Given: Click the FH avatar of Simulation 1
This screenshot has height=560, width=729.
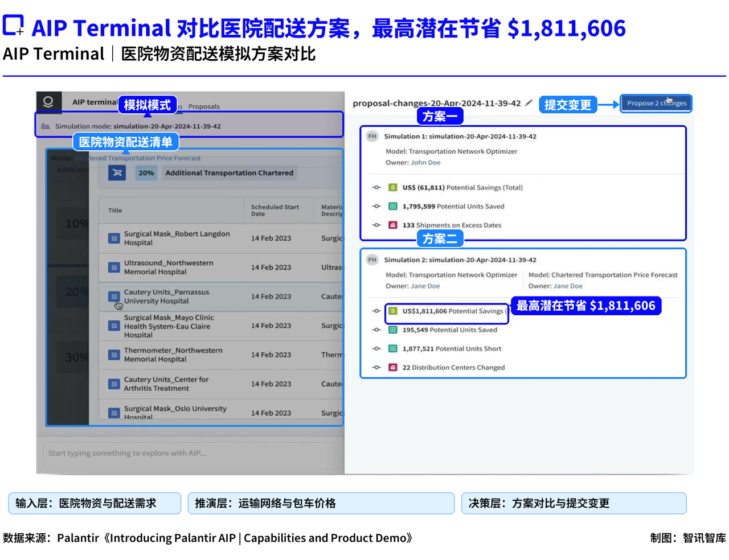Looking at the screenshot, I should pos(372,136).
